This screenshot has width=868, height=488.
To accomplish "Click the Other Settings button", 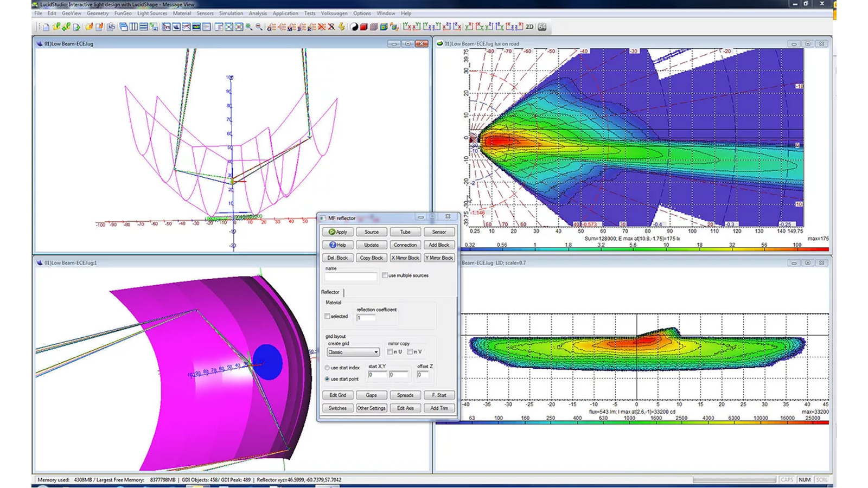I will (371, 408).
